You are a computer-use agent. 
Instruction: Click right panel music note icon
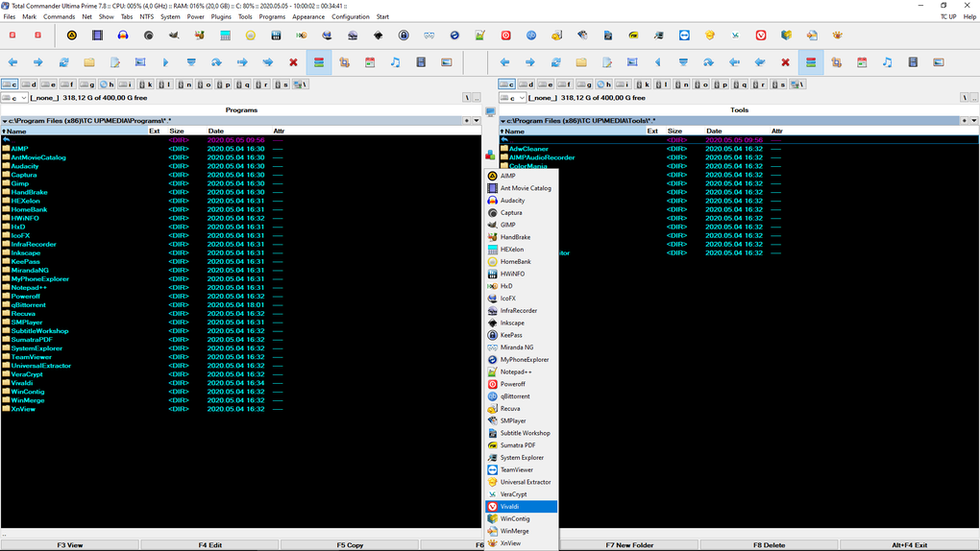click(887, 62)
